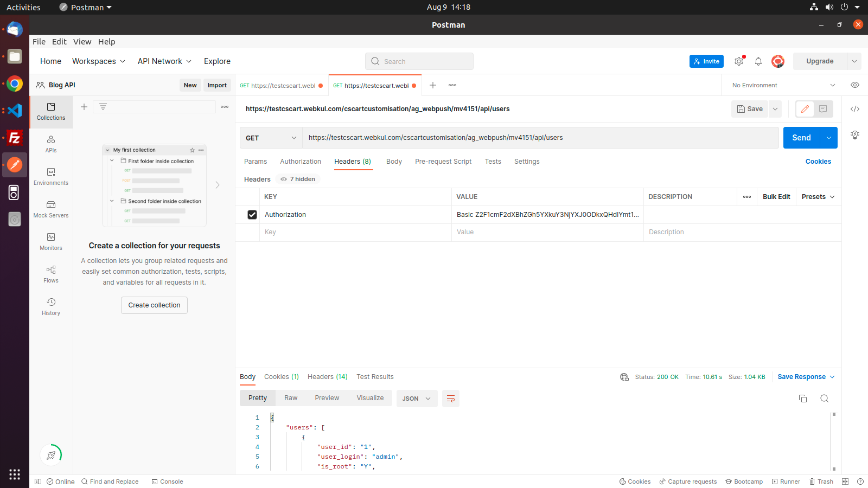This screenshot has width=868, height=488.
Task: Open the File menu
Action: [x=39, y=42]
